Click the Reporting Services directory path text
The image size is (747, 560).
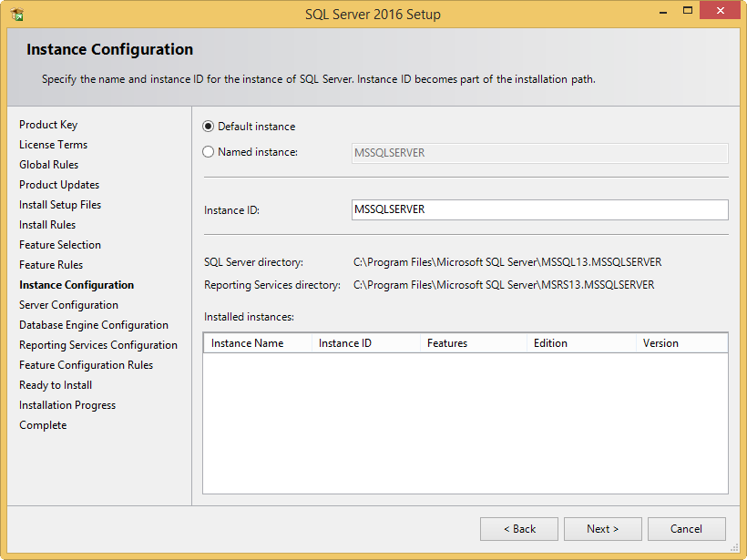pos(504,285)
